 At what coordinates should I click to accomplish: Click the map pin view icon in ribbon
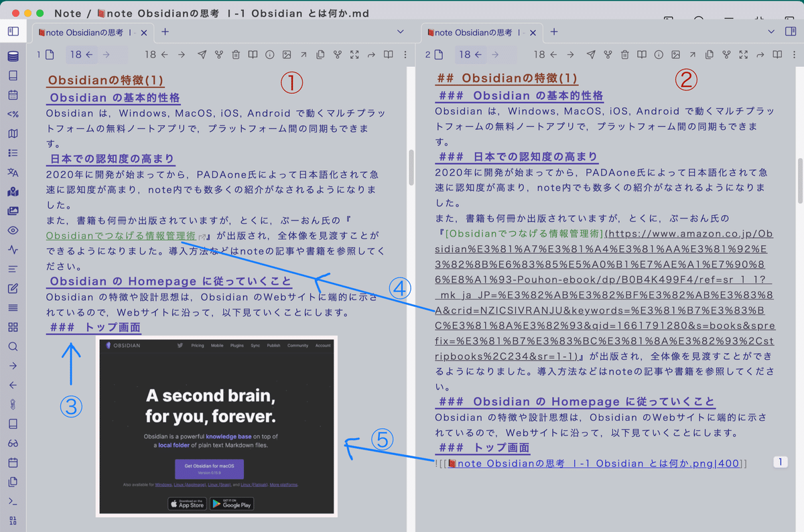(13, 192)
